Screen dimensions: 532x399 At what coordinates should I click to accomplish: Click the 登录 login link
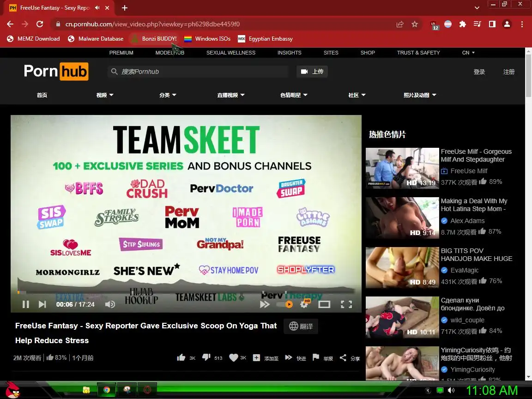point(479,72)
